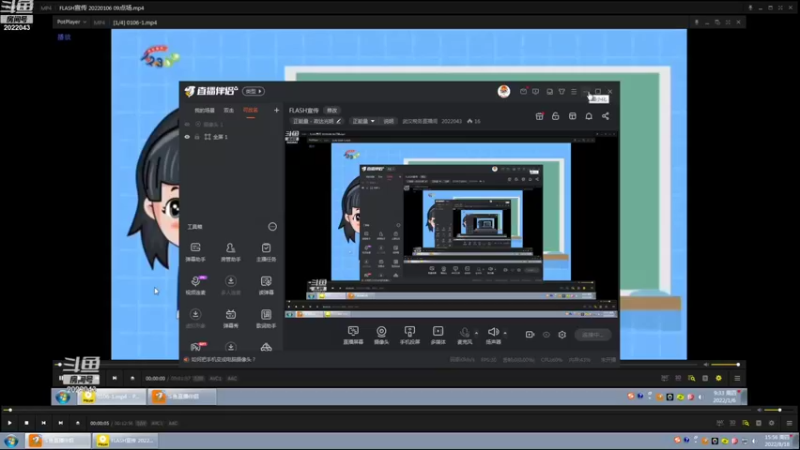Click the share icon in header
Image resolution: width=800 pixels, height=450 pixels.
(606, 116)
